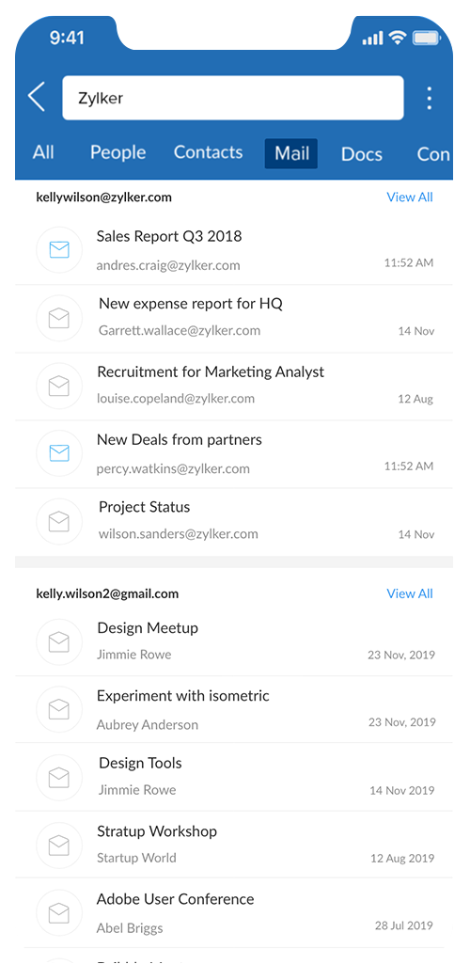Tap envelope icon beside Adobe User Conference
The height and width of the screenshot is (980, 470).
pos(58,914)
